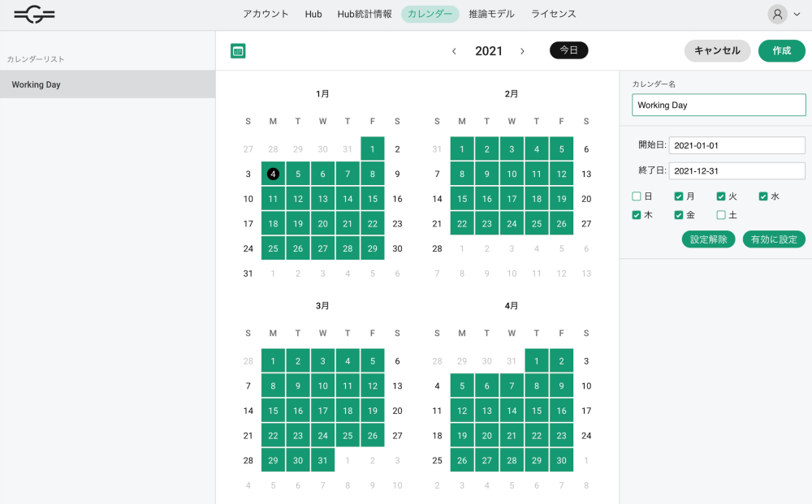The width and height of the screenshot is (812, 504).
Task: Enable the 土 (Saturday) checkbox
Action: [x=721, y=215]
